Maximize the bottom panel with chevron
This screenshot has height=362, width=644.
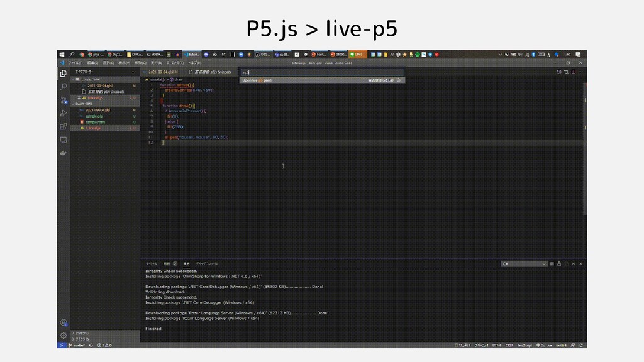pyautogui.click(x=574, y=264)
